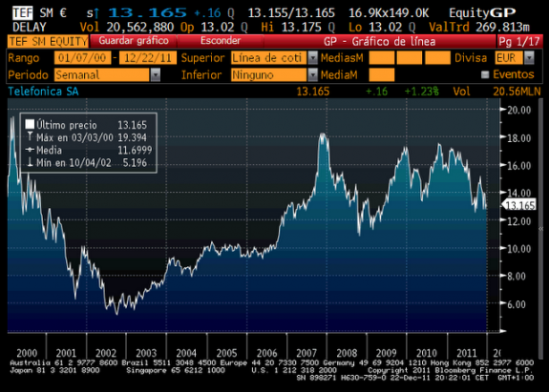
Task: Click the Mín en 10/04/02 legend marker
Action: pyautogui.click(x=31, y=162)
